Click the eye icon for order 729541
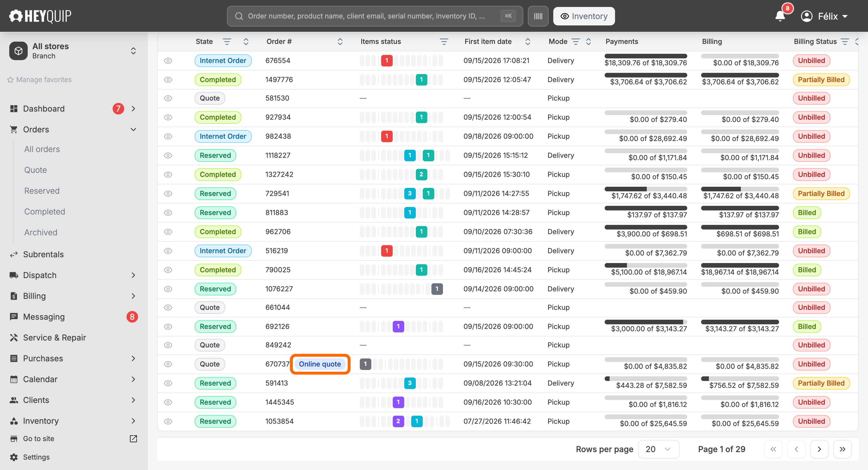Viewport: 868px width, 470px height. 168,194
